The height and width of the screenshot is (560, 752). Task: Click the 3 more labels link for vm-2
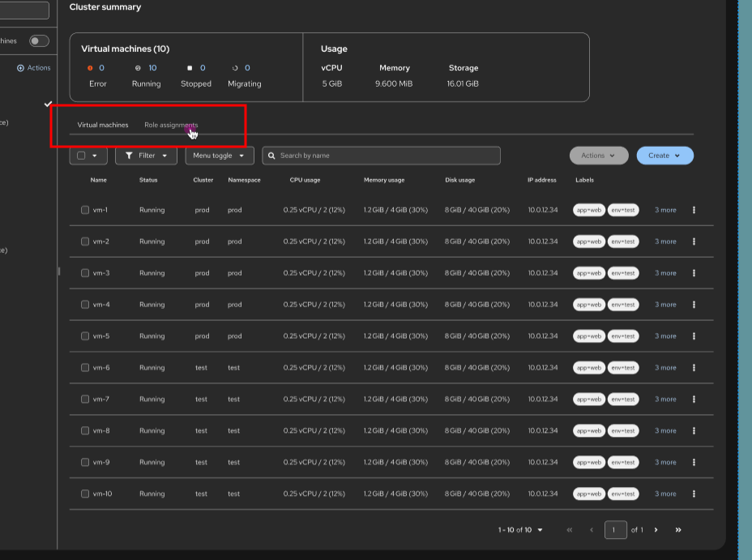tap(665, 242)
